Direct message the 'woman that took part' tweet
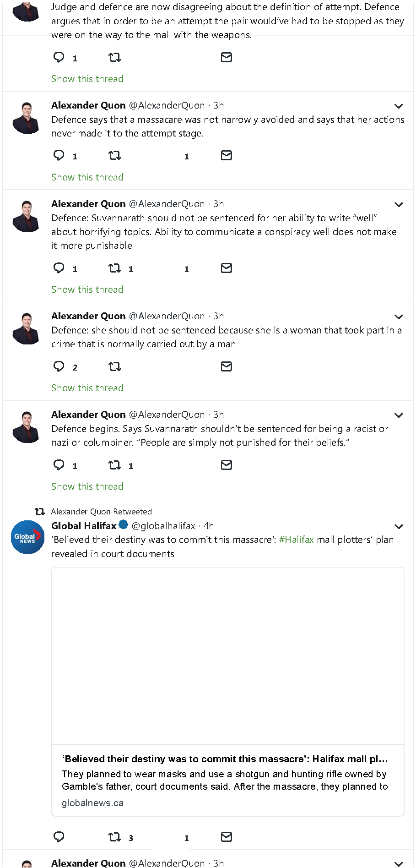Screen dimensions: 416x868 [226, 366]
